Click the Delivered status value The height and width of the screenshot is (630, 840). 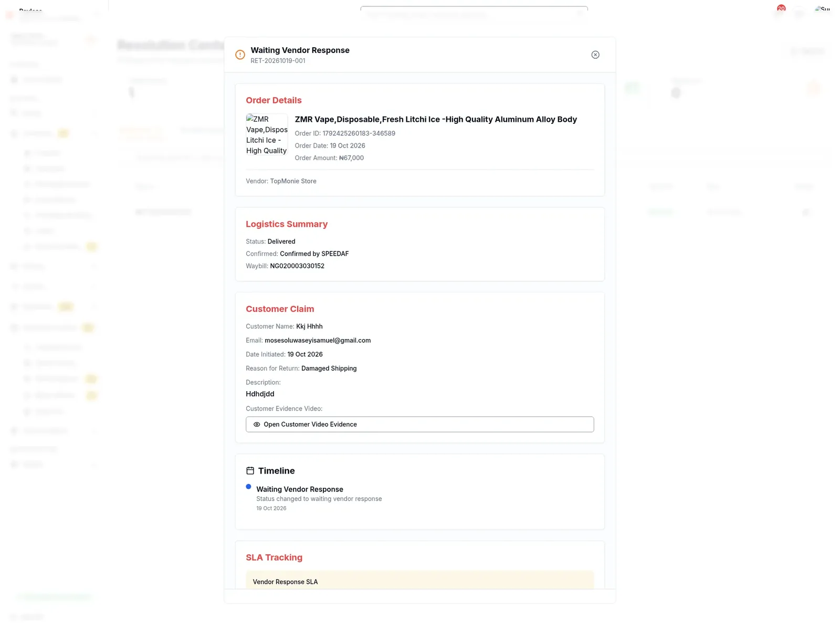tap(281, 241)
